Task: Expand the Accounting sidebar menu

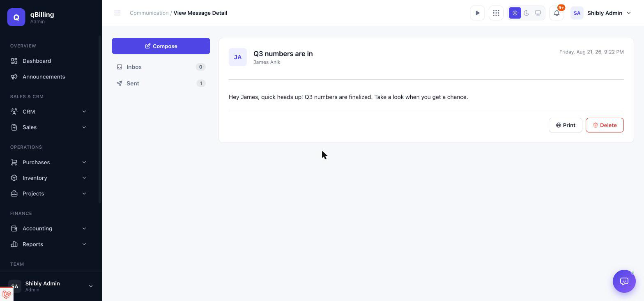Action: (x=49, y=228)
